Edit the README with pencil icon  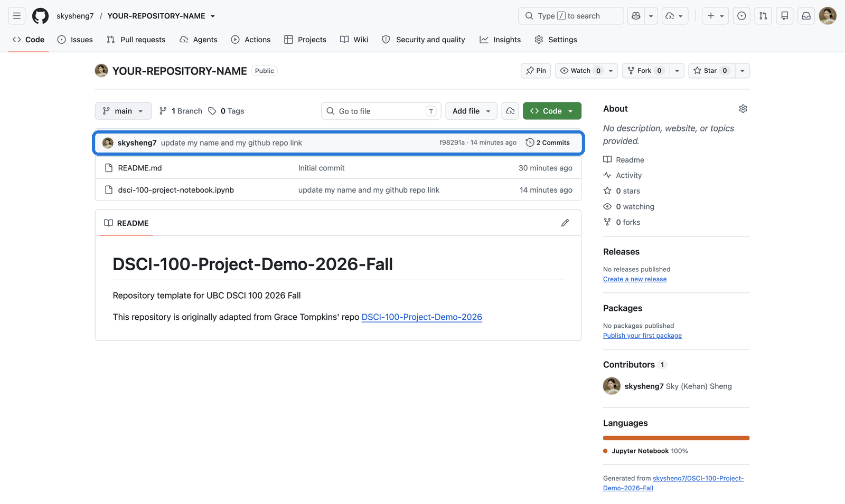point(565,223)
